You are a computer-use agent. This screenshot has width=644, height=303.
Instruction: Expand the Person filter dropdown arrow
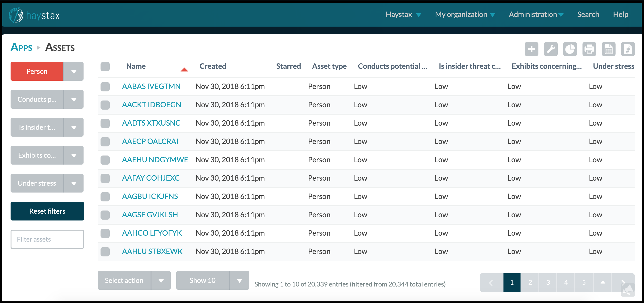click(x=74, y=71)
